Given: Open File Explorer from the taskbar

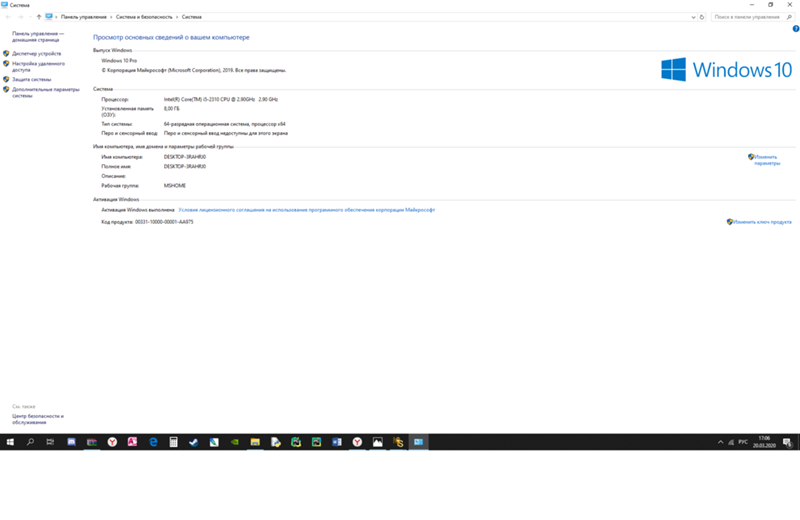Looking at the screenshot, I should tap(255, 442).
